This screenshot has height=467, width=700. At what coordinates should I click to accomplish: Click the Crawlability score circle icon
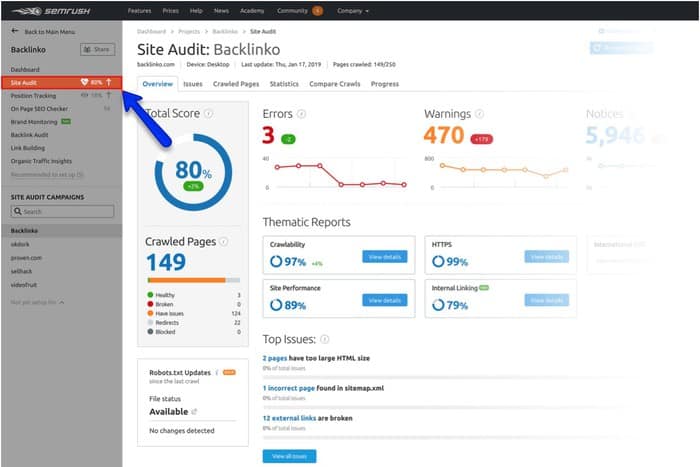click(x=276, y=261)
